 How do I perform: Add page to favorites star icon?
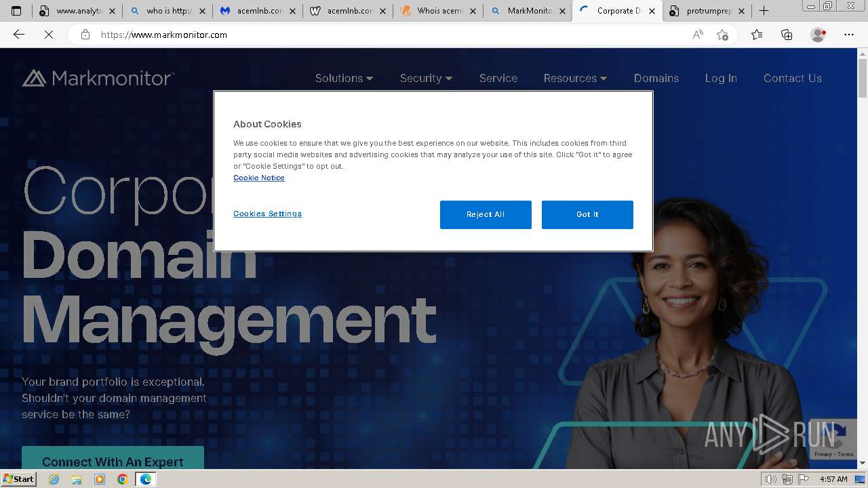[x=722, y=35]
